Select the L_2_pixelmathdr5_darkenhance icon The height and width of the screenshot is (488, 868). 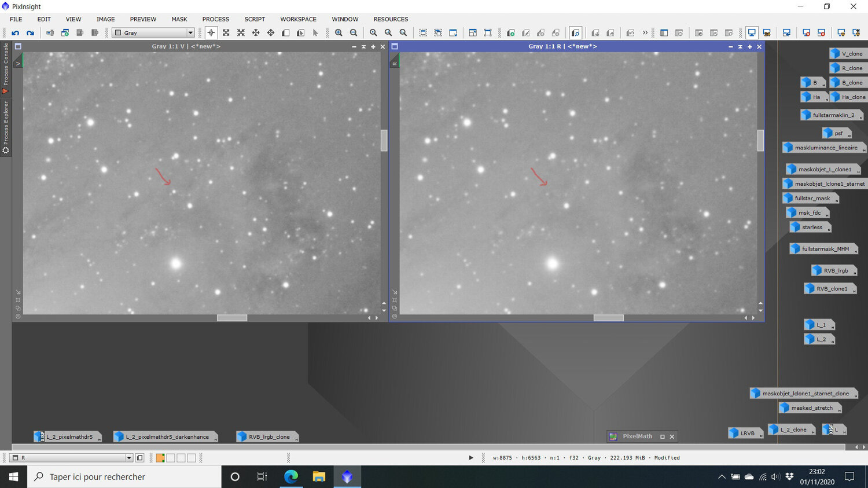point(165,436)
